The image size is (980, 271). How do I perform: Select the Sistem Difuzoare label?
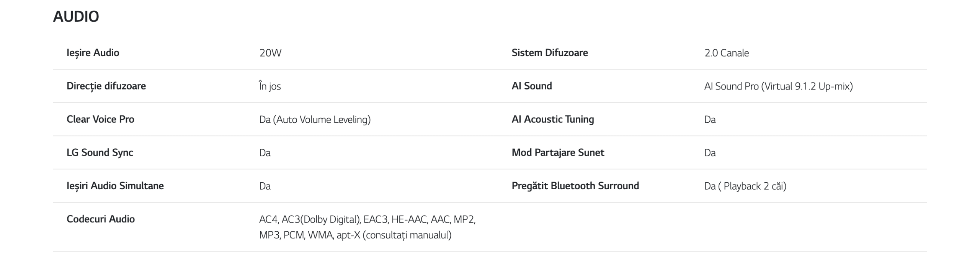pos(550,53)
